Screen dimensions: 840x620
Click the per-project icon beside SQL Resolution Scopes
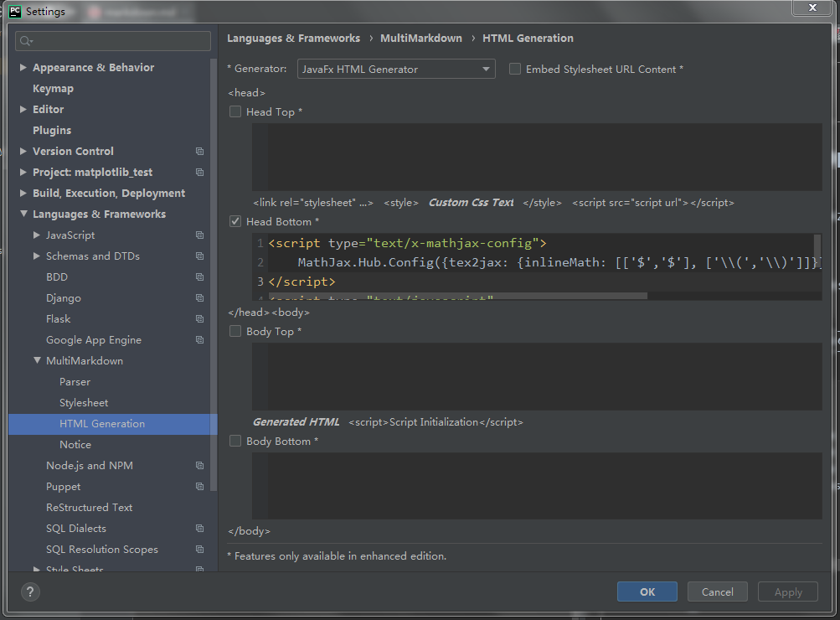(x=200, y=549)
